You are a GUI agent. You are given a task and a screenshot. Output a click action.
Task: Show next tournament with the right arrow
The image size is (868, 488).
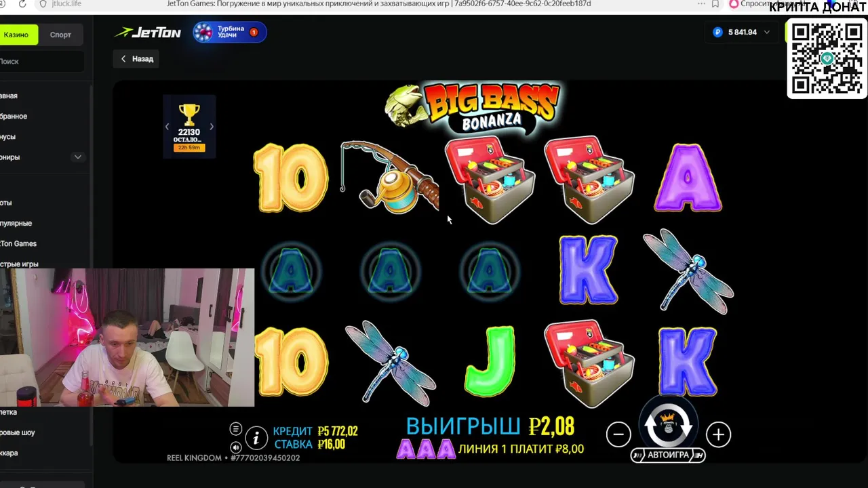[211, 127]
